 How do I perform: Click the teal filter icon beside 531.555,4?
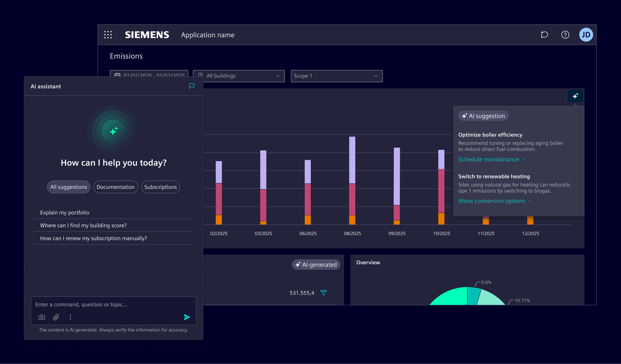pyautogui.click(x=324, y=293)
